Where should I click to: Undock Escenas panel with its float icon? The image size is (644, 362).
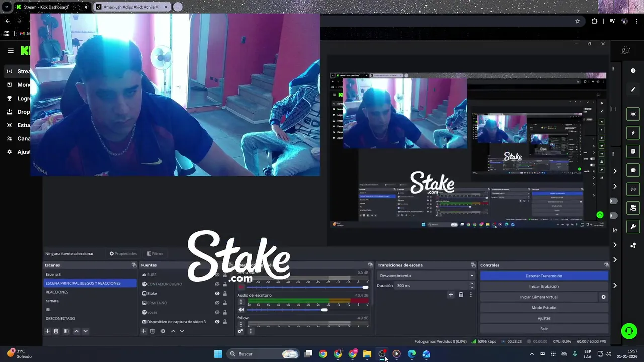pyautogui.click(x=134, y=265)
